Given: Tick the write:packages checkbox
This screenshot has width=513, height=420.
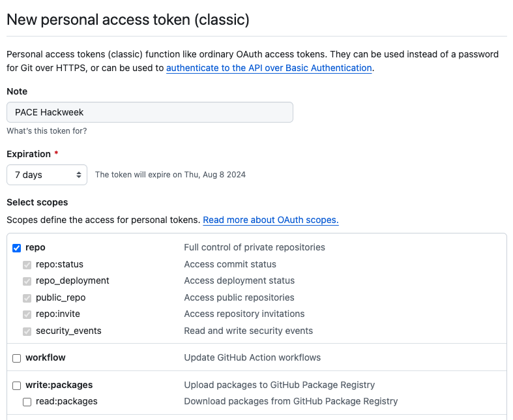Looking at the screenshot, I should point(17,385).
